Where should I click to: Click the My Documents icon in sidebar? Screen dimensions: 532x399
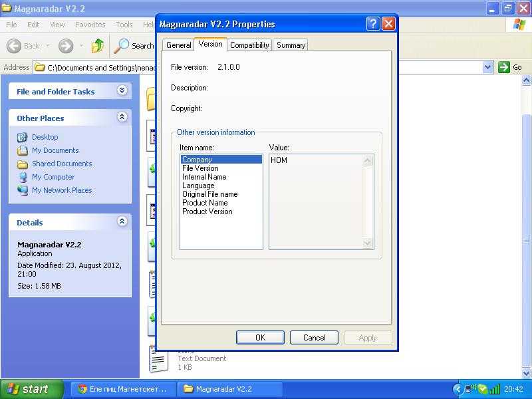pyautogui.click(x=23, y=150)
